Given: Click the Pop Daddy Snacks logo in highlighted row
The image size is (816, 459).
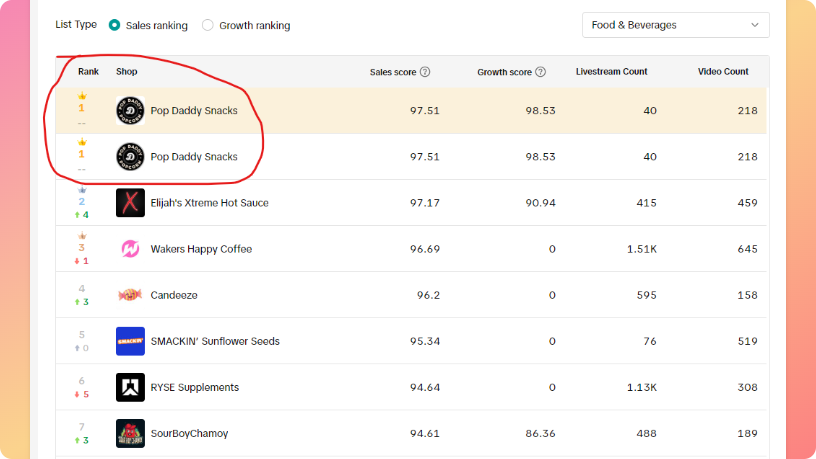Looking at the screenshot, I should (x=130, y=110).
